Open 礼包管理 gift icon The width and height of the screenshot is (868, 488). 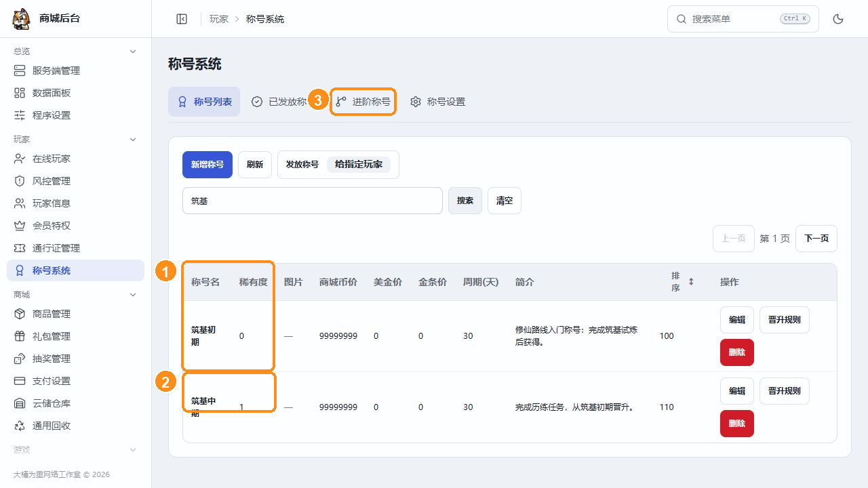click(x=20, y=336)
